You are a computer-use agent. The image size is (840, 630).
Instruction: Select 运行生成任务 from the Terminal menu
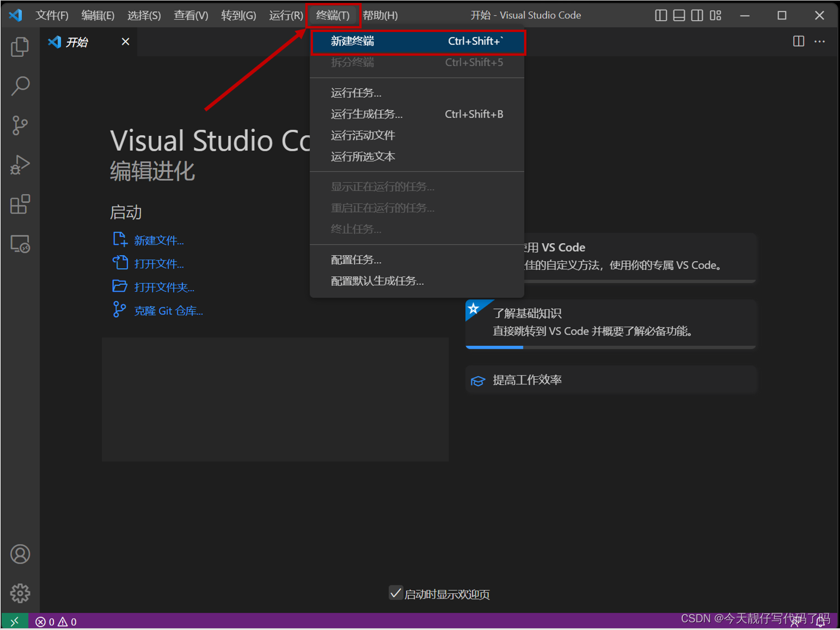pos(366,114)
